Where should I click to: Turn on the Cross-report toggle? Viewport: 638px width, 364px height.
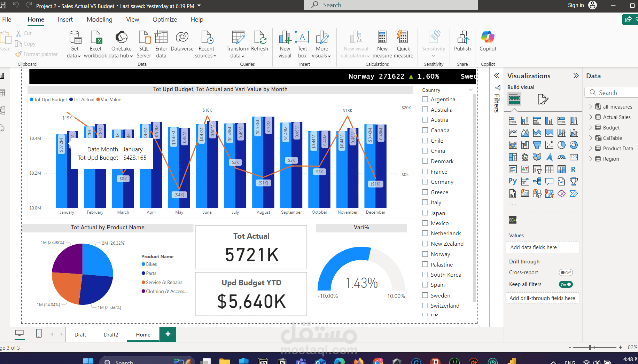[x=566, y=272]
